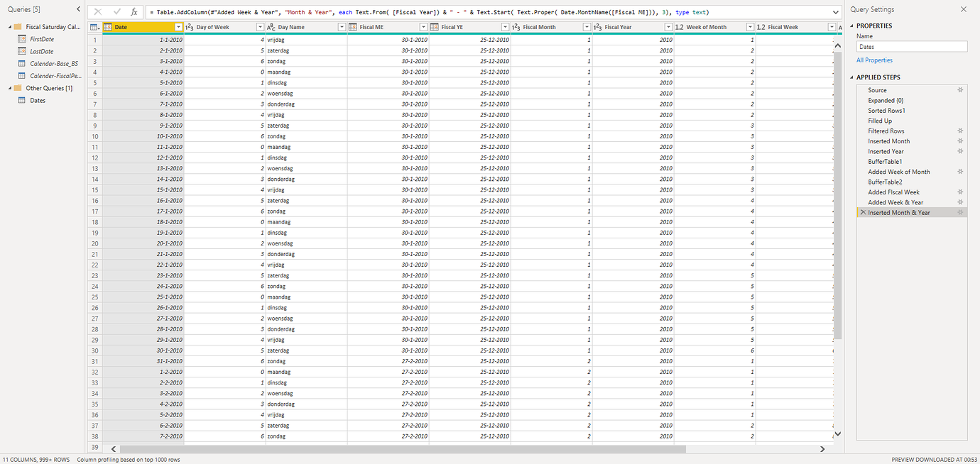Collapse the Queries pane with the chevron
This screenshot has height=464, width=980.
pyautogui.click(x=77, y=9)
